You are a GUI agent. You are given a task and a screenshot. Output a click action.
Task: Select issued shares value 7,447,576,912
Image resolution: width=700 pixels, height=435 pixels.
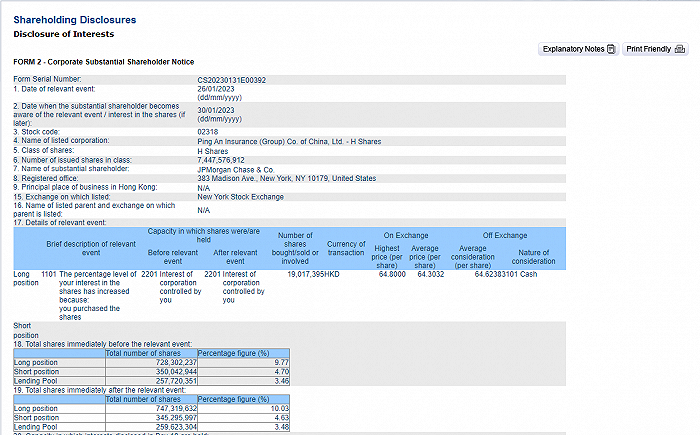[x=221, y=160]
